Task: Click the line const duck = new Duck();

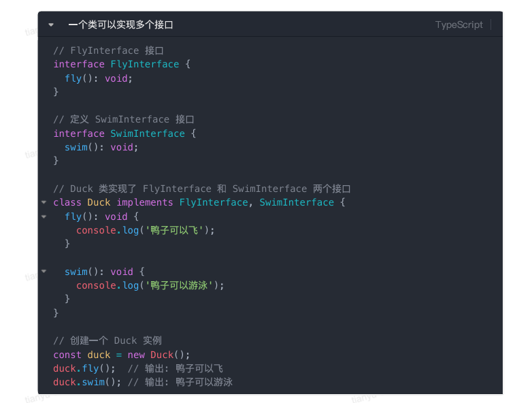Action: coord(122,355)
